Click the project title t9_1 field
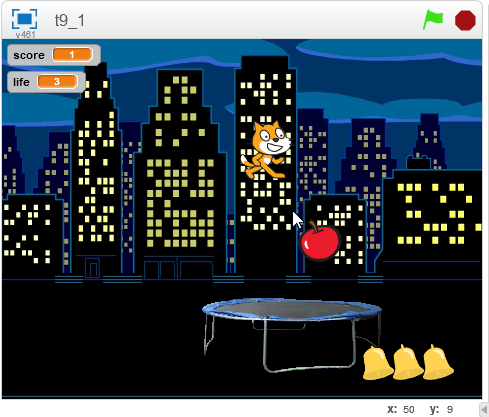 [x=70, y=21]
